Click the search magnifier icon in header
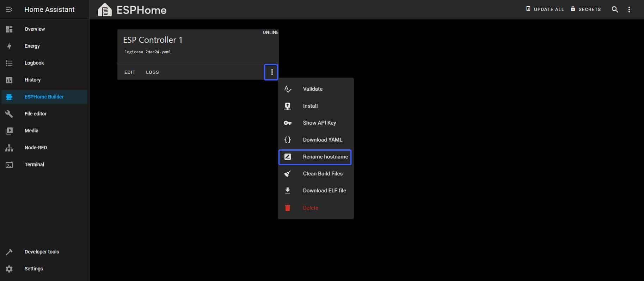644x281 pixels. click(x=615, y=10)
